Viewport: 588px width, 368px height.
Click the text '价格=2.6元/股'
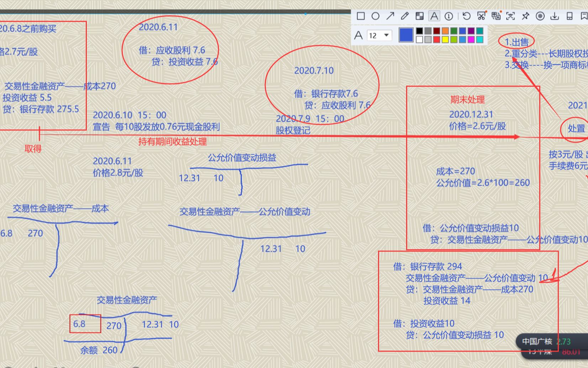click(x=477, y=126)
